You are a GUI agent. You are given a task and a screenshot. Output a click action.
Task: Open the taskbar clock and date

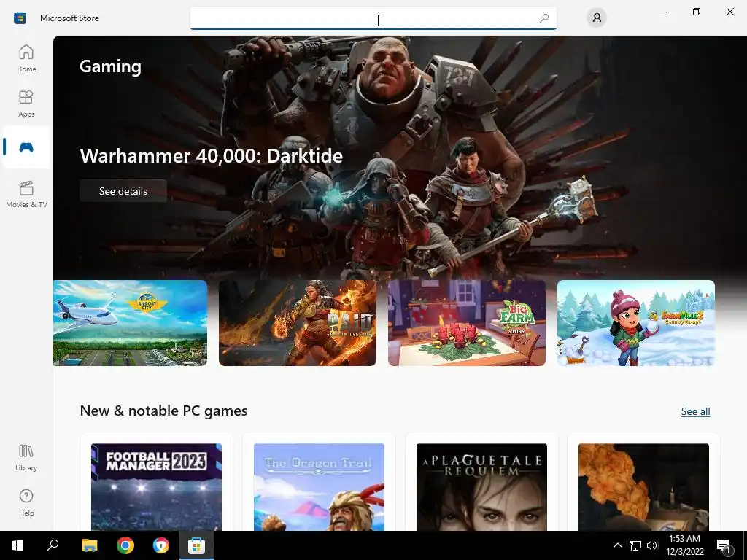pos(685,545)
